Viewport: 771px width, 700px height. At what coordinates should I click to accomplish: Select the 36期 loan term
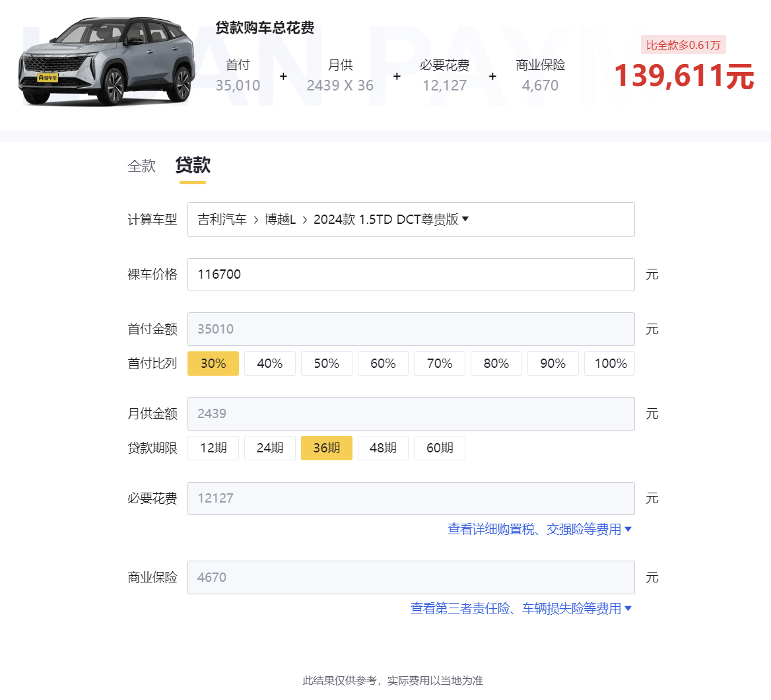[326, 448]
